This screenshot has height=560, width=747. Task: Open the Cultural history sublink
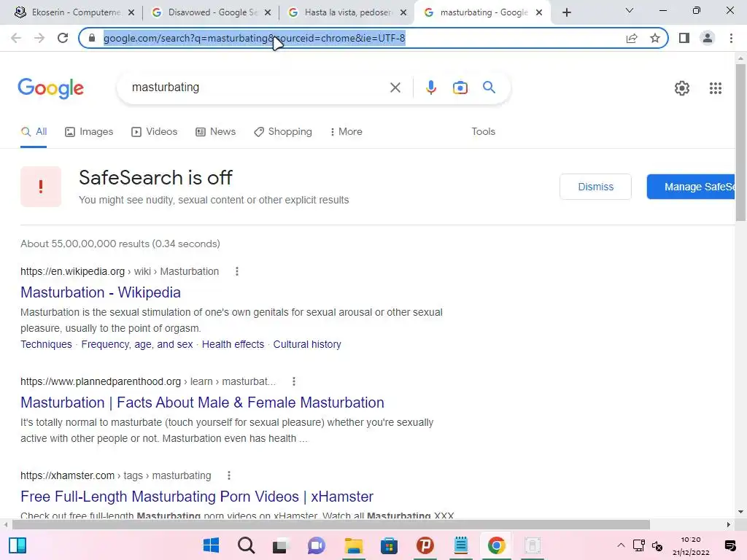307,344
